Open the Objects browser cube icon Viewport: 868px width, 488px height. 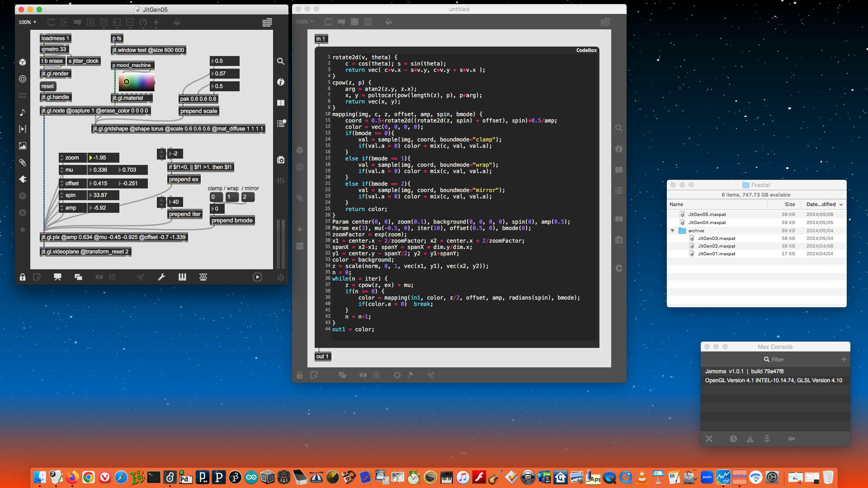(23, 62)
